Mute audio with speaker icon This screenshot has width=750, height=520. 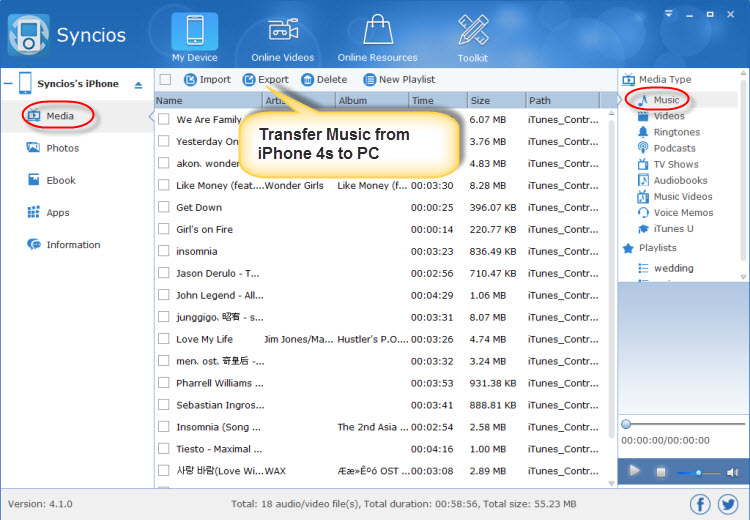[733, 473]
